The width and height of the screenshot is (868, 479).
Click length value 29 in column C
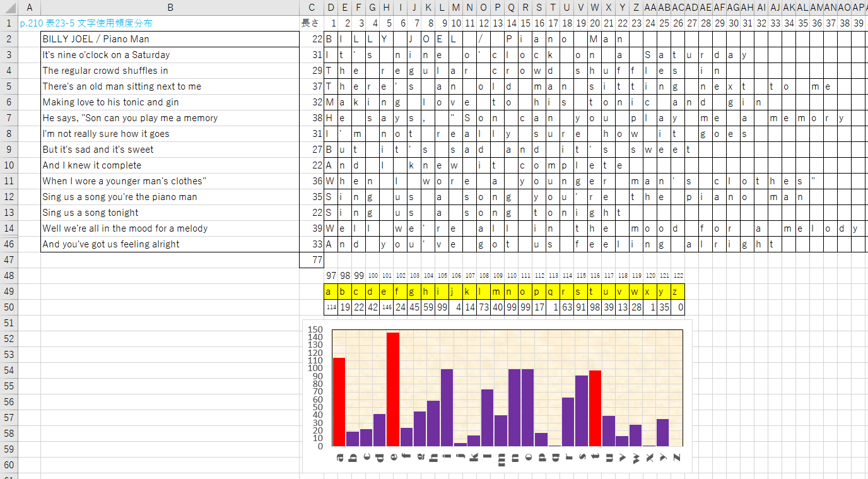[x=311, y=71]
